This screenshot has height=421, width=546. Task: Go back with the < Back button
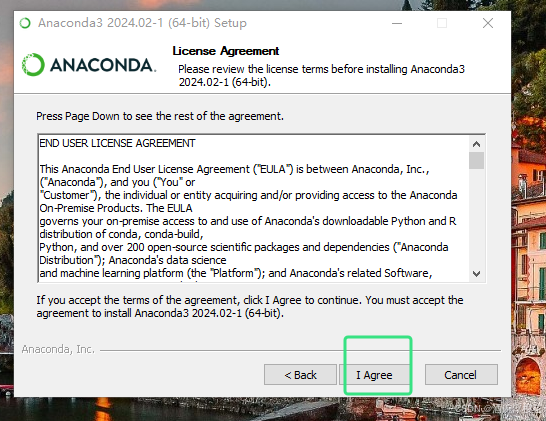300,375
